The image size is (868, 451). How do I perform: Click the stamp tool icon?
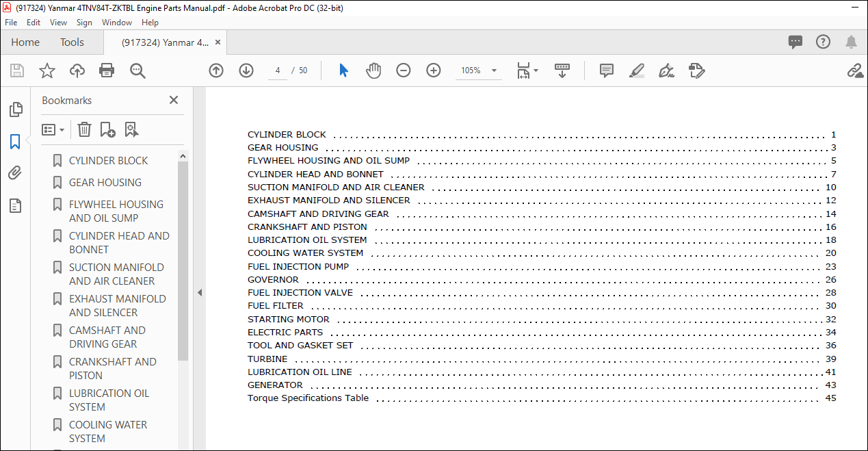click(696, 70)
